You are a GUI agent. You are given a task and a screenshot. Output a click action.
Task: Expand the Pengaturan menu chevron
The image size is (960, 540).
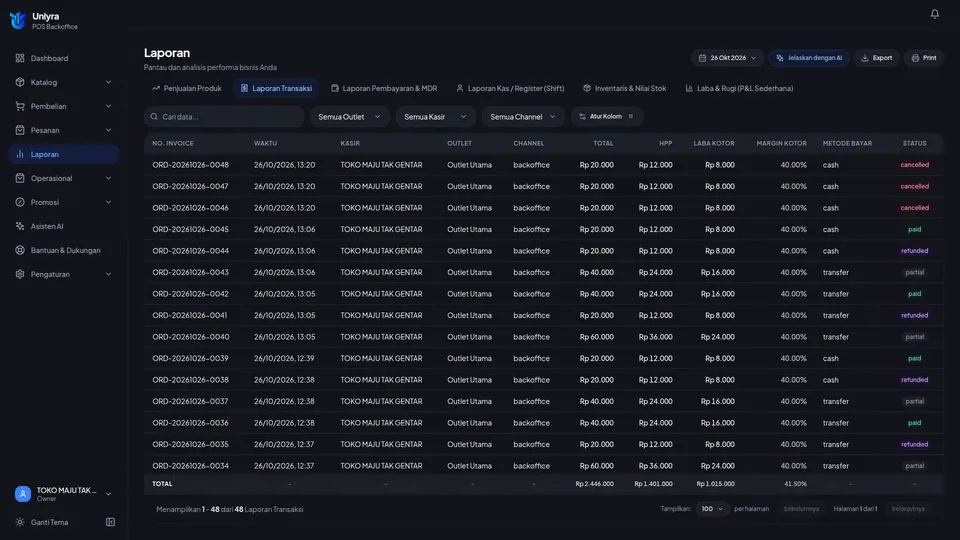click(x=108, y=274)
